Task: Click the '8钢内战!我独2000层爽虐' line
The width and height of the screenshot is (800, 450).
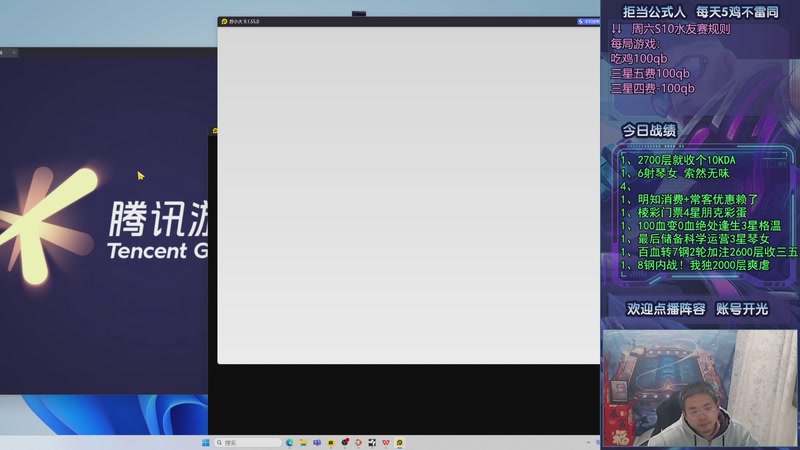Action: point(703,265)
